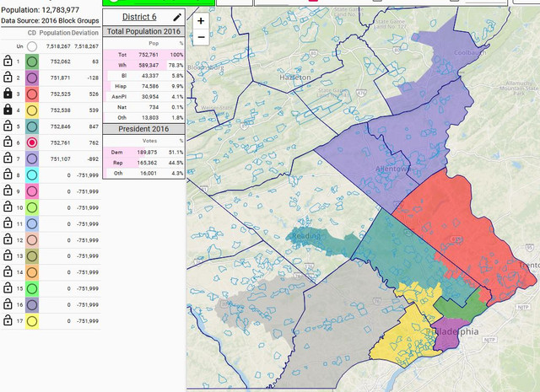Lock district 12 with its lock icon
The height and width of the screenshot is (392, 540).
coord(8,240)
